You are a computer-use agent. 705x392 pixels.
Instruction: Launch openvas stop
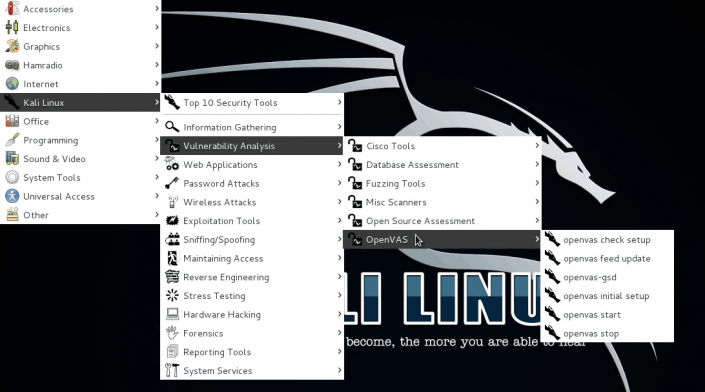607,334
